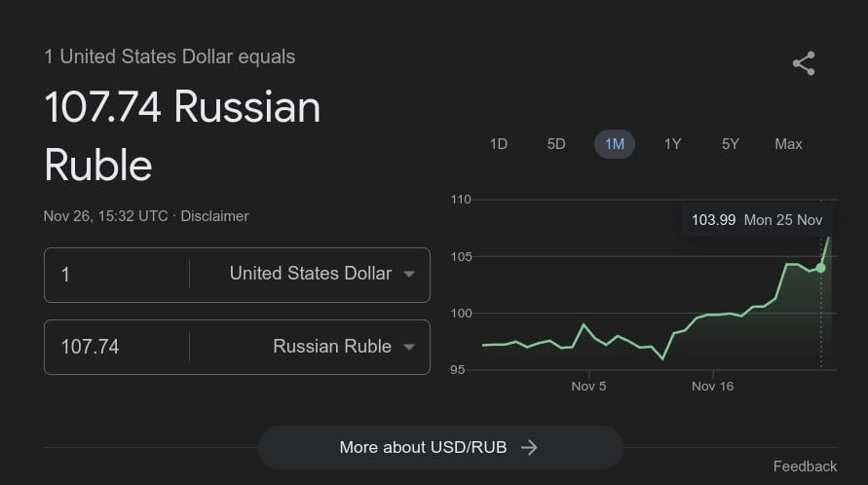Click chart line near Nov 16
Image resolution: width=868 pixels, height=485 pixels.
point(713,315)
